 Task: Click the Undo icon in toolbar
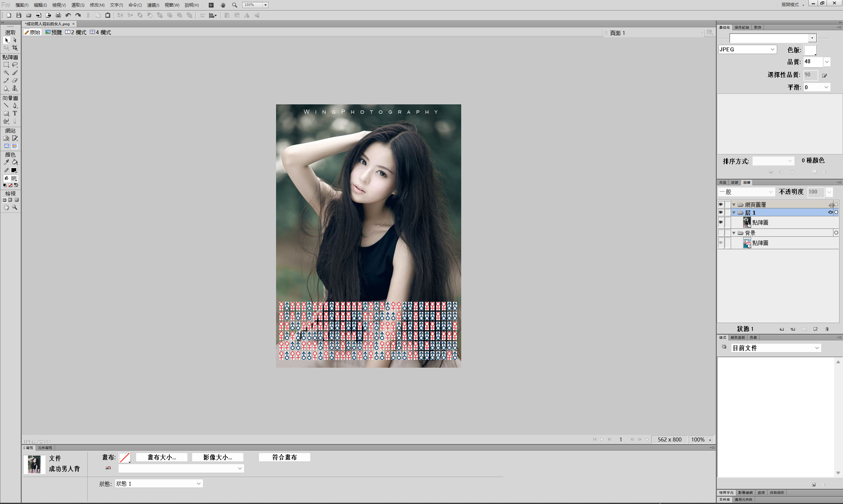68,15
